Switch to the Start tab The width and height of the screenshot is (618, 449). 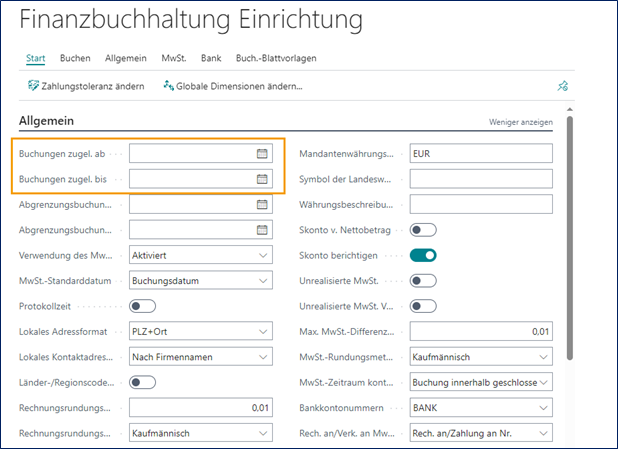click(x=35, y=58)
